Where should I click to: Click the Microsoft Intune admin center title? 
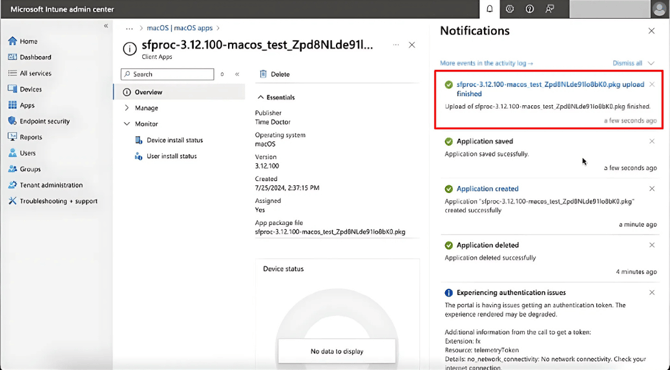(x=62, y=9)
